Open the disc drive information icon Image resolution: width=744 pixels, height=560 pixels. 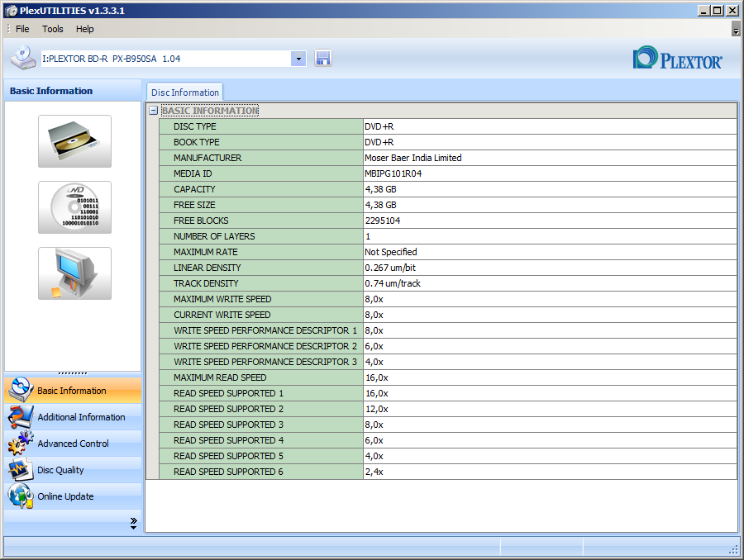pos(75,141)
